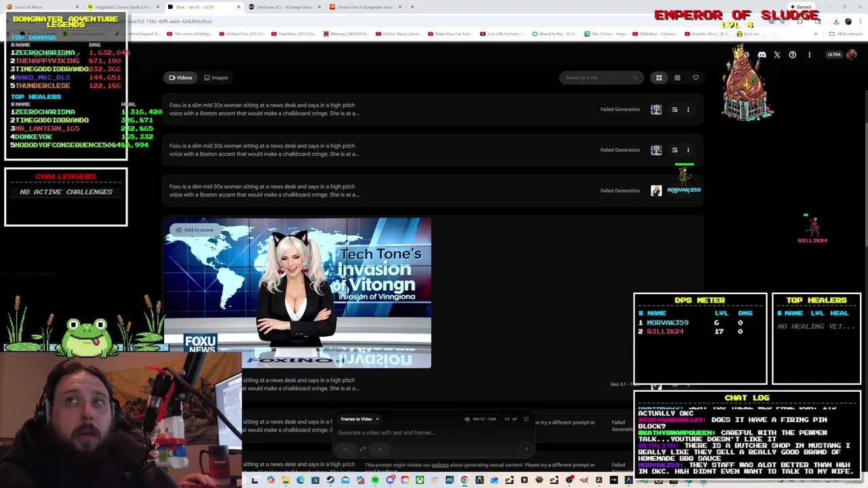This screenshot has width=868, height=488.
Task: Open the generation settings sliders icon
Action: coord(526,419)
